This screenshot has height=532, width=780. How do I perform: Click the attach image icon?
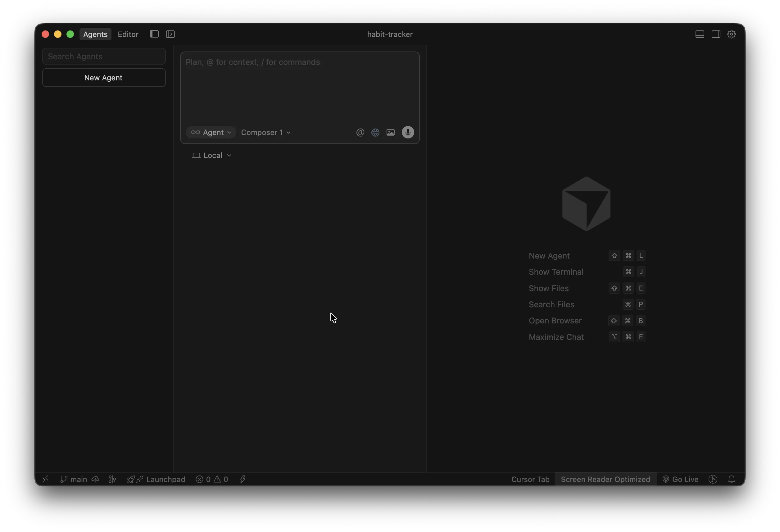pyautogui.click(x=390, y=133)
